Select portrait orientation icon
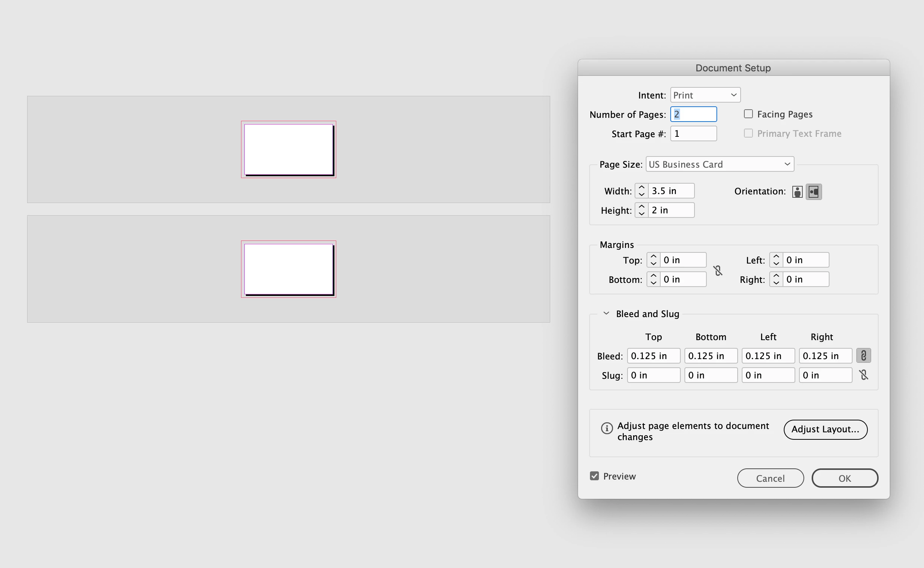The image size is (924, 568). click(797, 191)
